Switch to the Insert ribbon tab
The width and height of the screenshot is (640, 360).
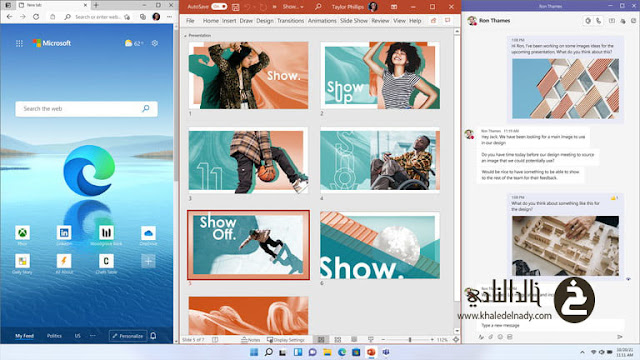229,20
